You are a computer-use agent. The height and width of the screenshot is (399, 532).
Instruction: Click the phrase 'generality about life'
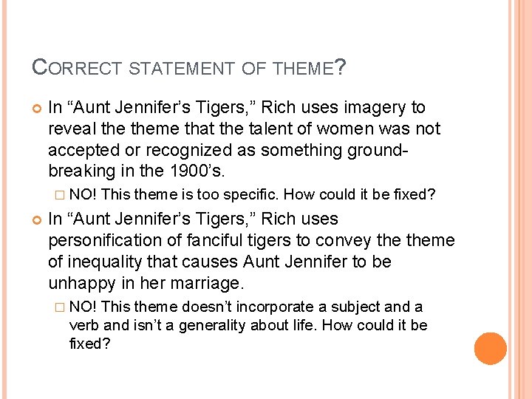[x=248, y=325]
